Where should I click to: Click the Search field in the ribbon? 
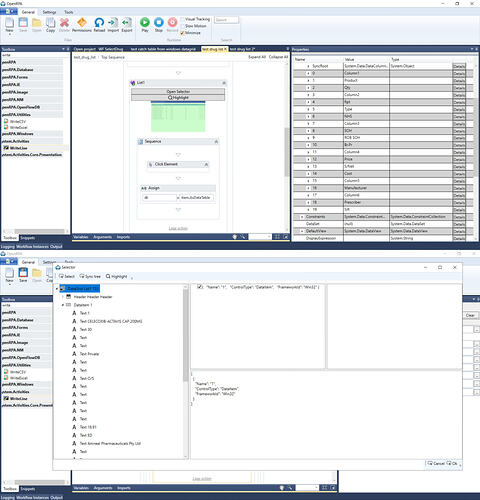click(x=226, y=20)
